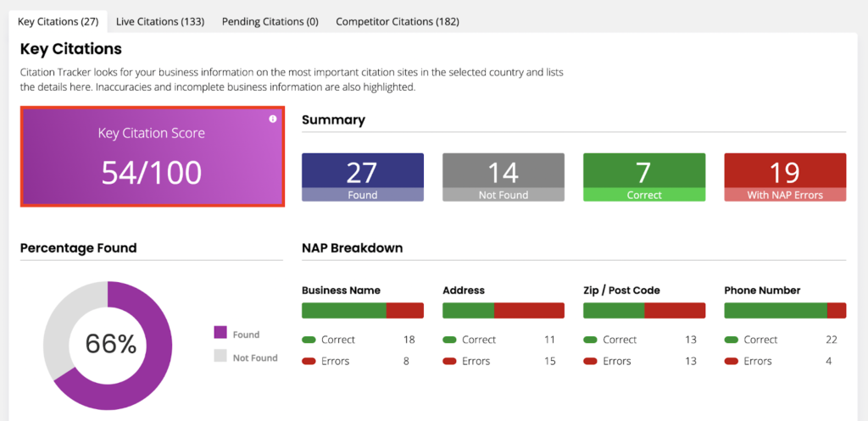Viewport: 868px width, 421px height.
Task: Click the 66% donut chart center
Action: click(x=109, y=344)
